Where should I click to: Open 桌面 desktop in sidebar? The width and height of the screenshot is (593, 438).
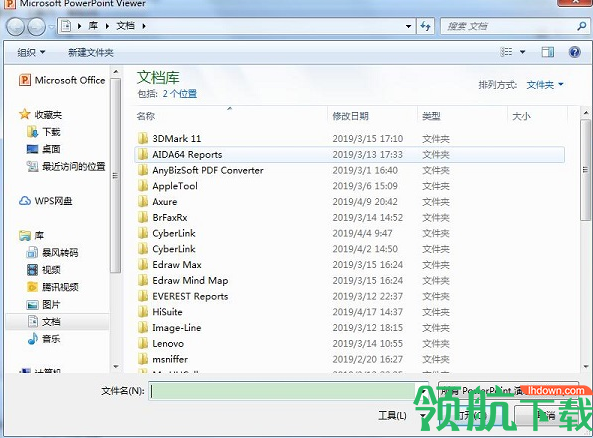click(x=43, y=149)
